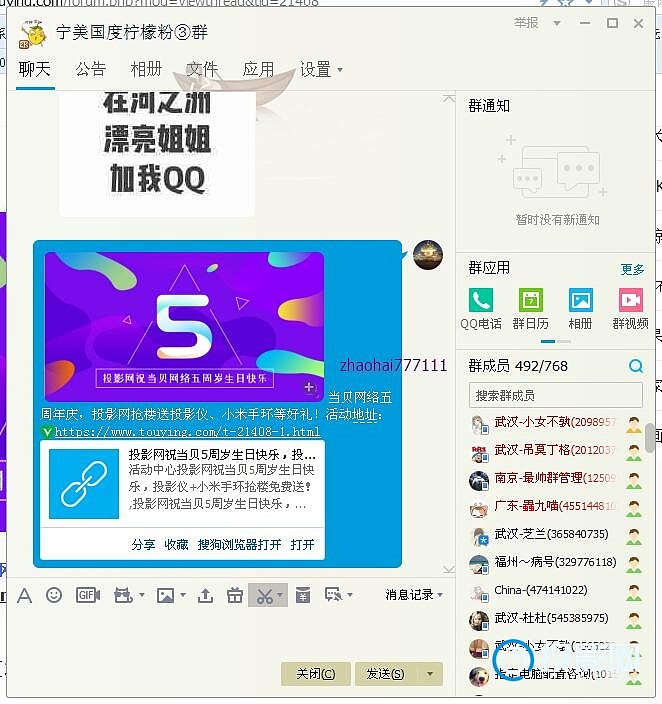Image resolution: width=662 pixels, height=704 pixels.
Task: Click 举报 in the title bar
Action: click(x=526, y=22)
